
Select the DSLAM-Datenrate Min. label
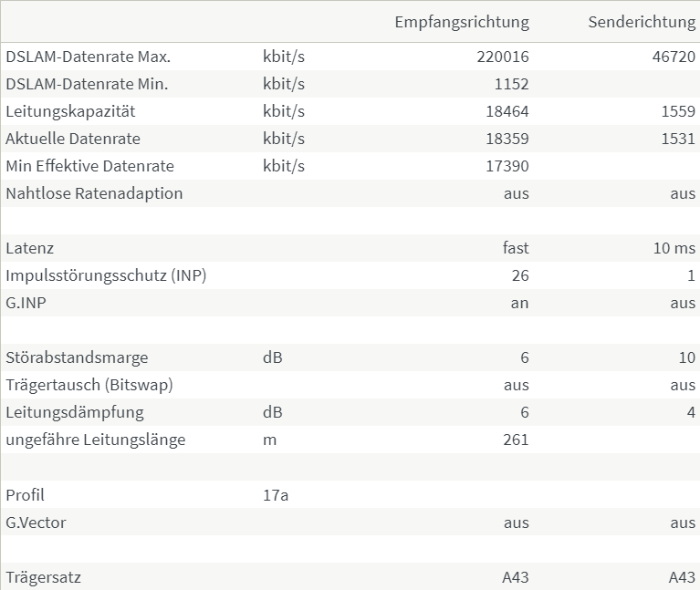pyautogui.click(x=87, y=84)
